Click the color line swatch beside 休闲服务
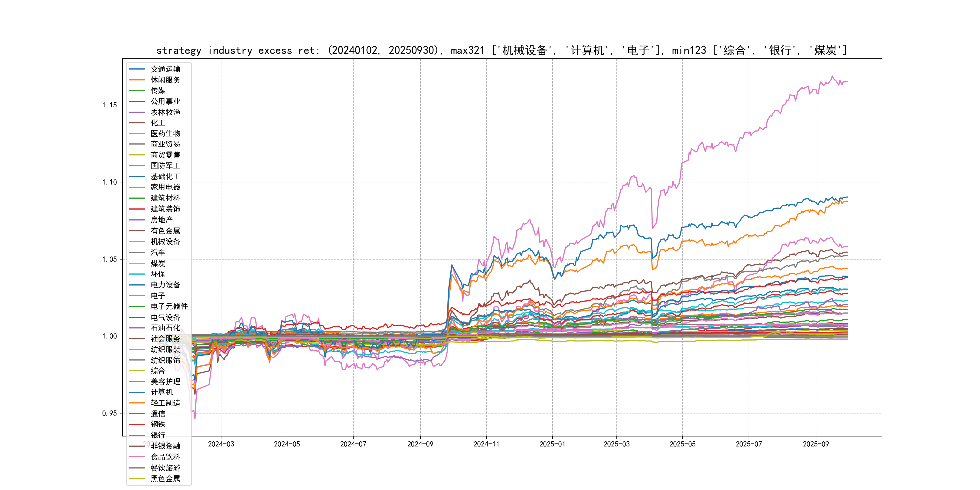980x490 pixels. (x=137, y=80)
